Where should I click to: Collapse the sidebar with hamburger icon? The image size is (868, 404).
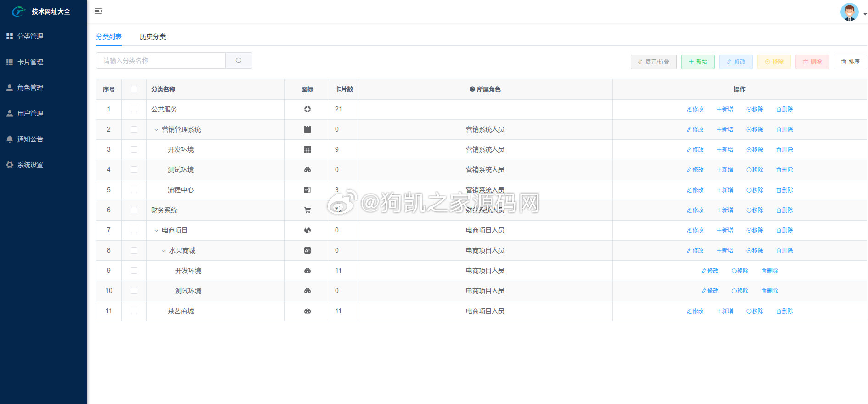tap(98, 11)
